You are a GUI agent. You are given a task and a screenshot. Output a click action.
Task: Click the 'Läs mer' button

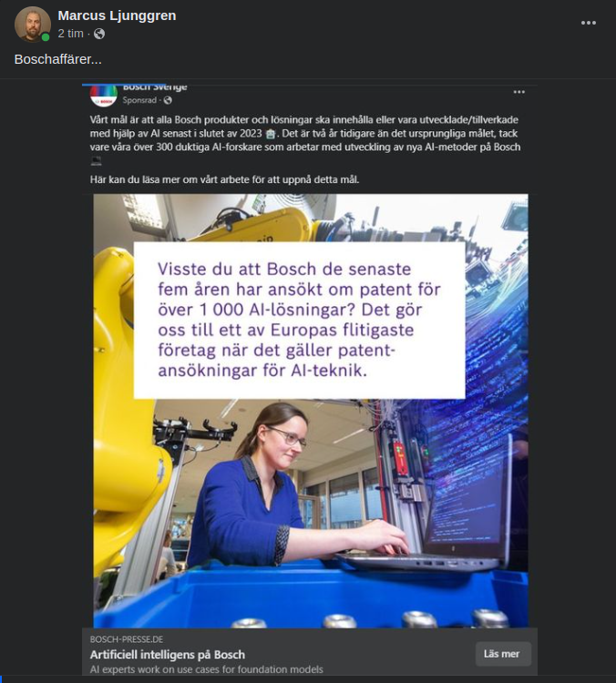[x=503, y=654]
